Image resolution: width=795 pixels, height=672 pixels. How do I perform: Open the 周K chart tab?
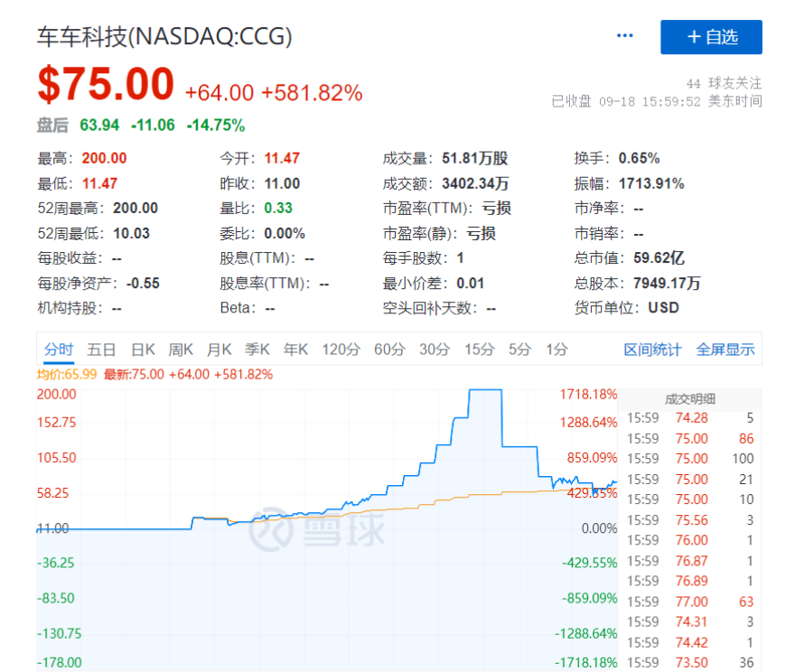coord(181,350)
